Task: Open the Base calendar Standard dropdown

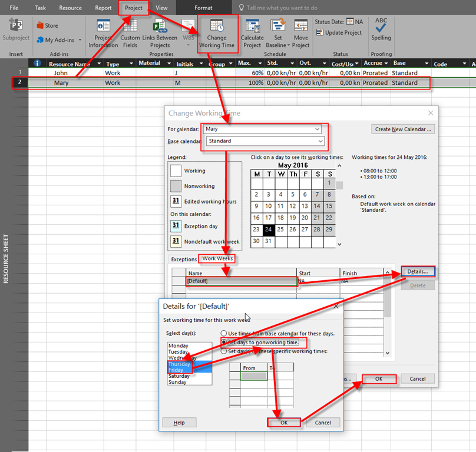Action: click(x=320, y=141)
